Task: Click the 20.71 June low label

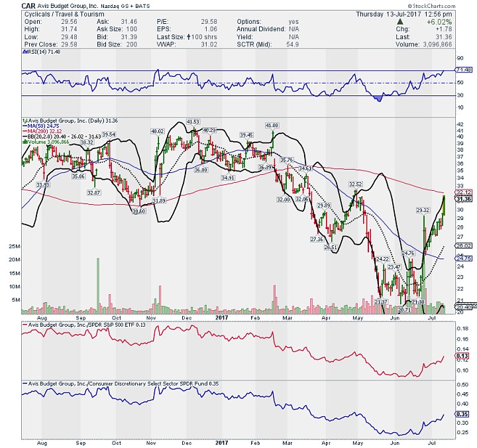Action: pyautogui.click(x=405, y=310)
